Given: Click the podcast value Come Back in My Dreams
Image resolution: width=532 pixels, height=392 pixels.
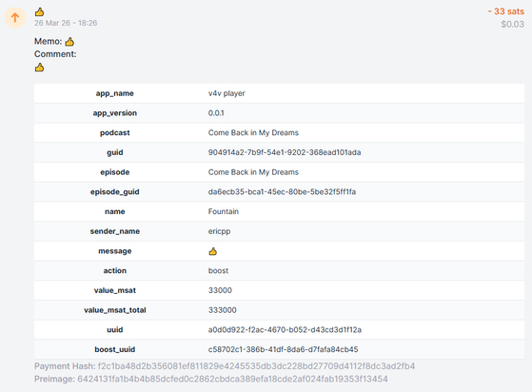Looking at the screenshot, I should pyautogui.click(x=253, y=133).
